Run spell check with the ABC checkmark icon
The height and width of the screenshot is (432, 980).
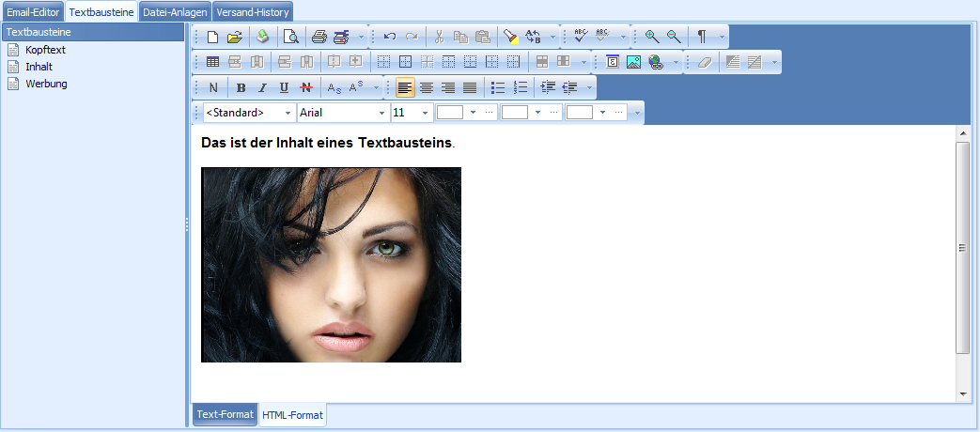(x=581, y=37)
